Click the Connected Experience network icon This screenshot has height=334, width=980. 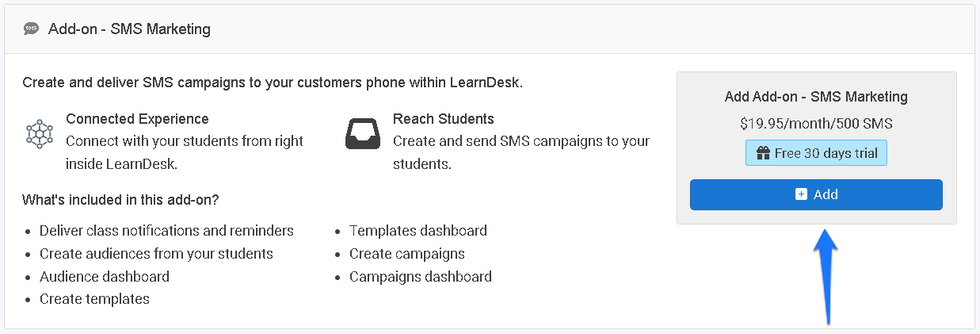39,134
